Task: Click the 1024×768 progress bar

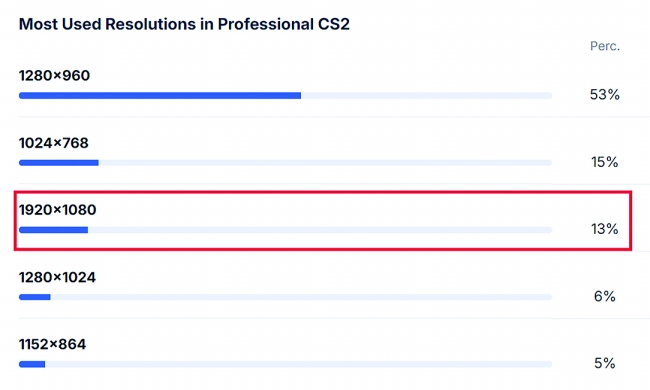Action: click(285, 163)
